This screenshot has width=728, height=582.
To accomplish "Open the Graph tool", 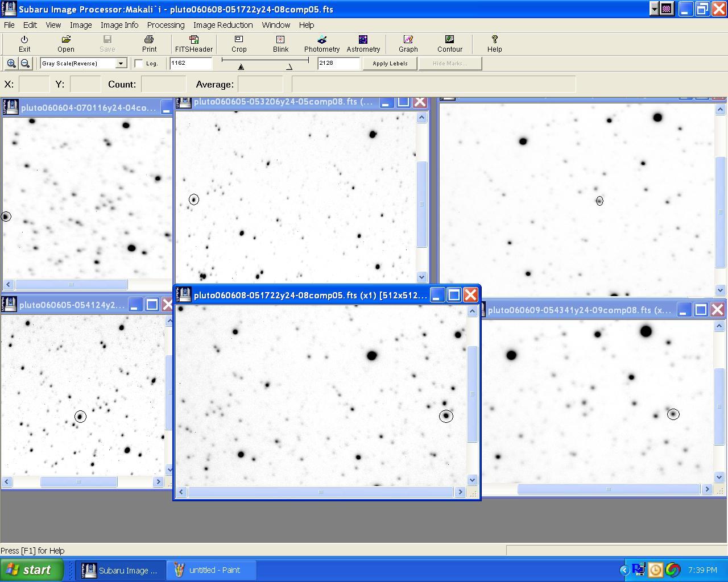I will (x=408, y=44).
